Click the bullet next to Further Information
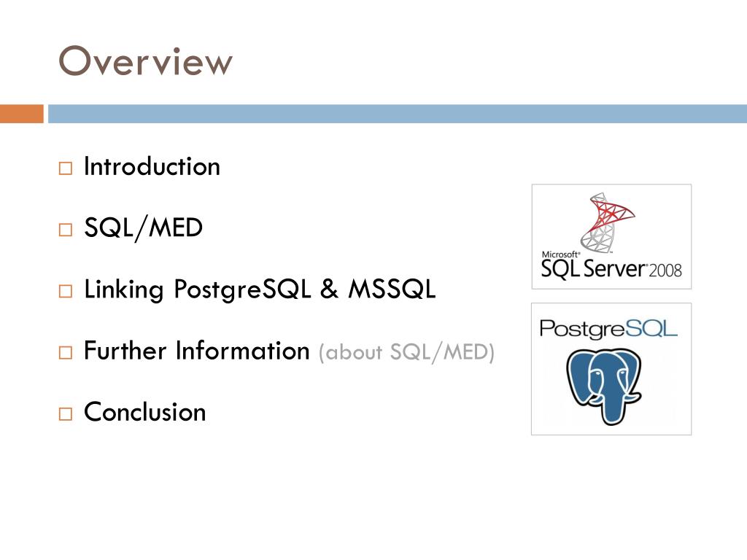This screenshot has width=747, height=560. click(x=65, y=352)
